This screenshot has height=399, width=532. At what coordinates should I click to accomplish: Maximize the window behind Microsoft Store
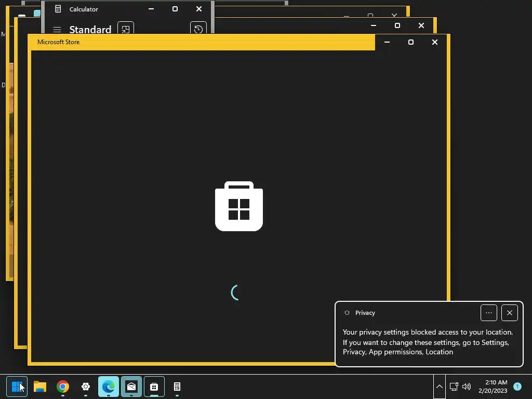397,25
